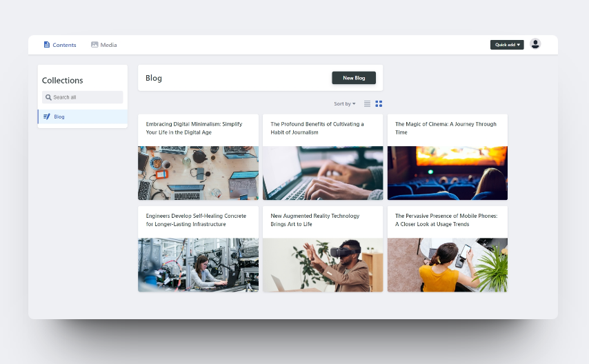This screenshot has height=364, width=589.
Task: Open Habit of Journalism post title
Action: pyautogui.click(x=317, y=128)
